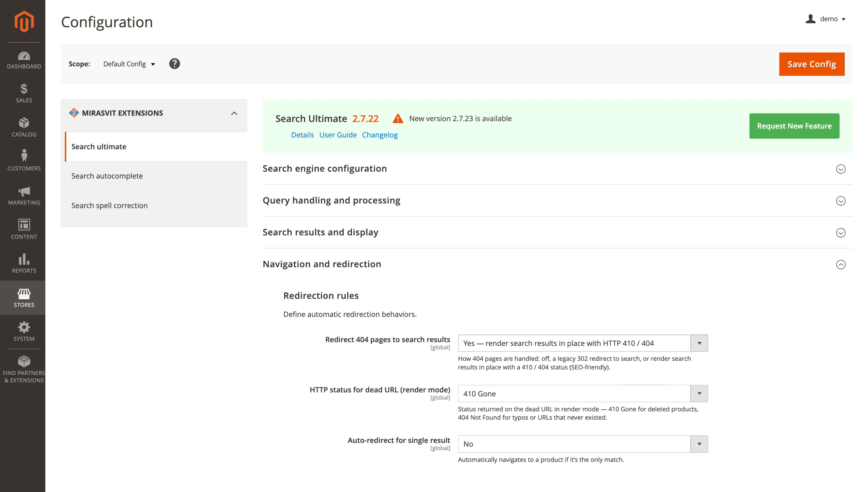The image size is (868, 492).
Task: Open Auto-redirect for single result dropdown
Action: point(583,444)
